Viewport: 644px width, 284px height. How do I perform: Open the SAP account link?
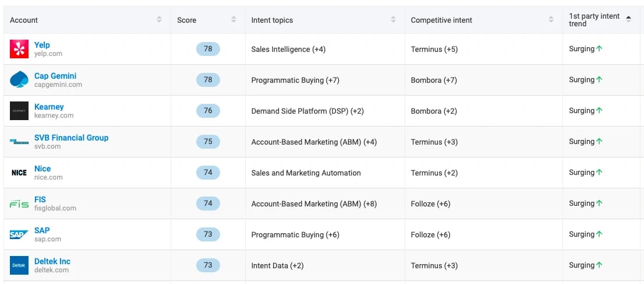[42, 230]
